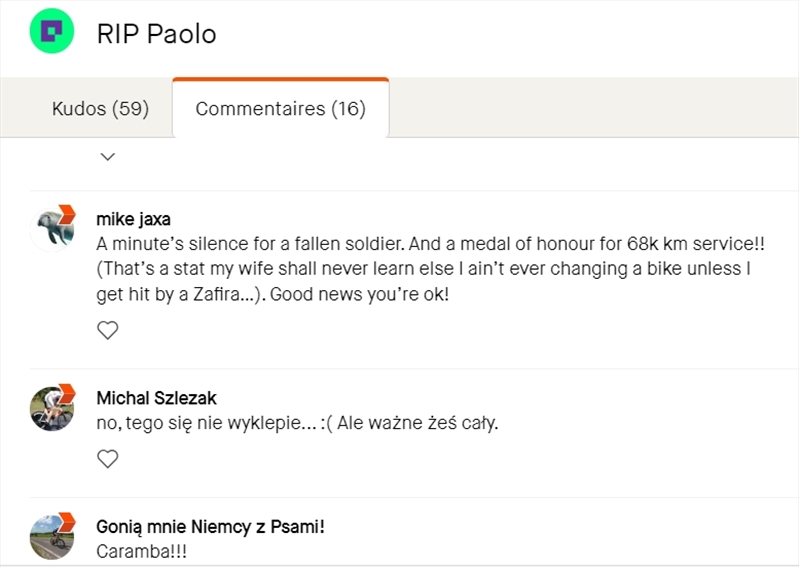
Task: Like mike jaxa's comment with heart
Action: click(x=107, y=330)
